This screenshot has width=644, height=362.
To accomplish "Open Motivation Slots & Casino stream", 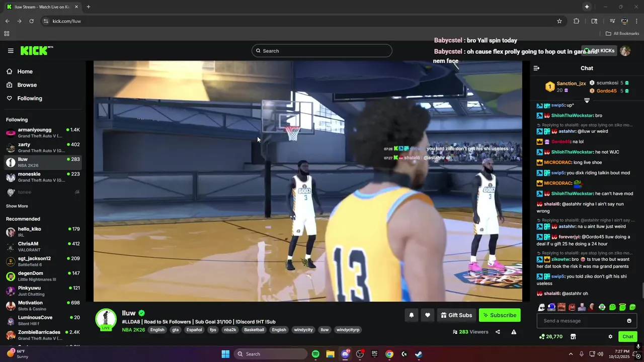I will click(x=43, y=306).
